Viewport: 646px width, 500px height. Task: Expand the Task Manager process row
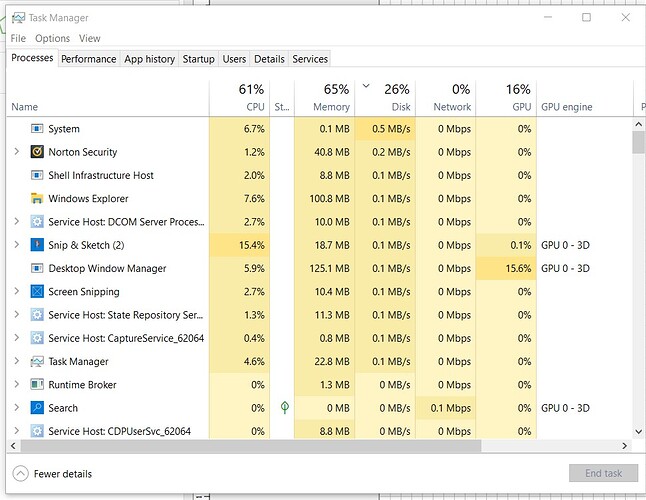(x=16, y=361)
